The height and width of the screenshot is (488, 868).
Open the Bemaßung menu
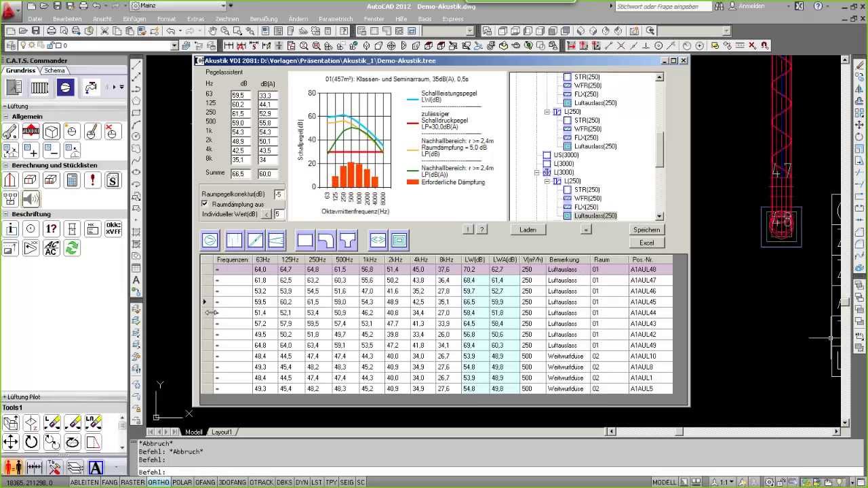click(264, 19)
